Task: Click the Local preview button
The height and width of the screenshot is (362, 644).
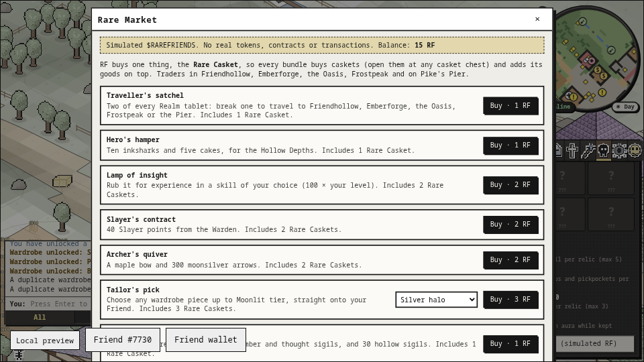Action: pos(45,341)
